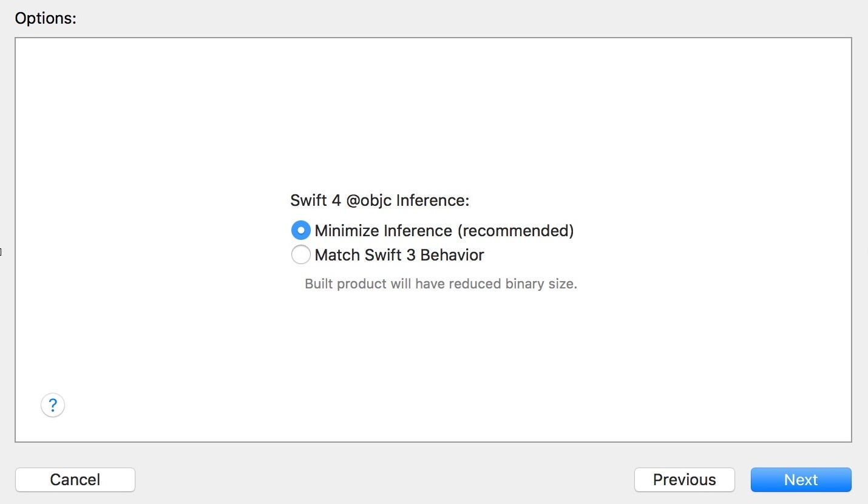Viewport: 868px width, 504px height.
Task: Click the filled blue radio circle
Action: click(x=300, y=231)
